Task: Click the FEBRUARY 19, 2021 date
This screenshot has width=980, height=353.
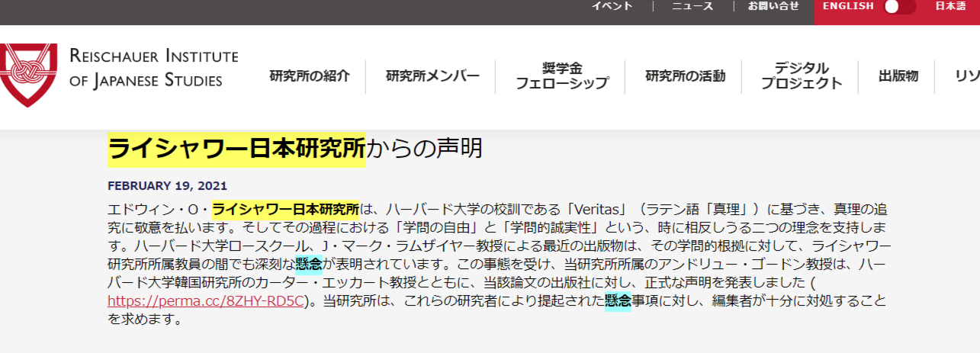Action: pos(167,186)
